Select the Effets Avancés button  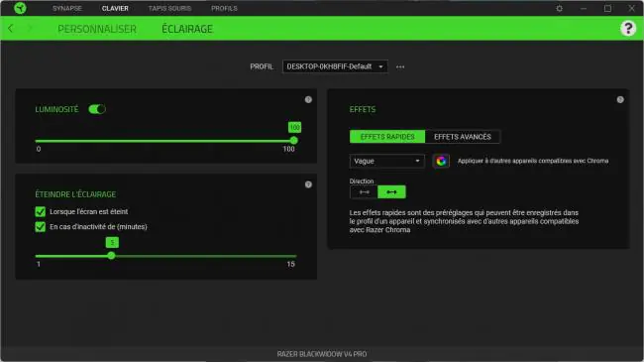tap(463, 137)
